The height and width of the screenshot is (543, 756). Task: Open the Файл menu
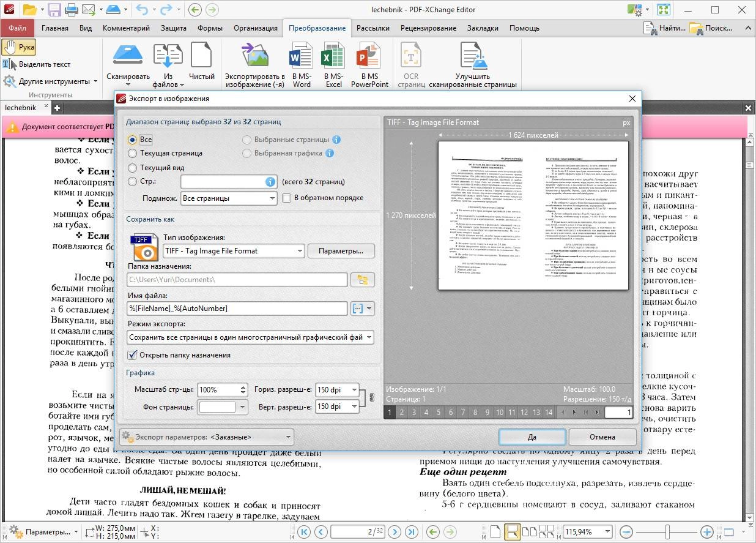pyautogui.click(x=17, y=28)
